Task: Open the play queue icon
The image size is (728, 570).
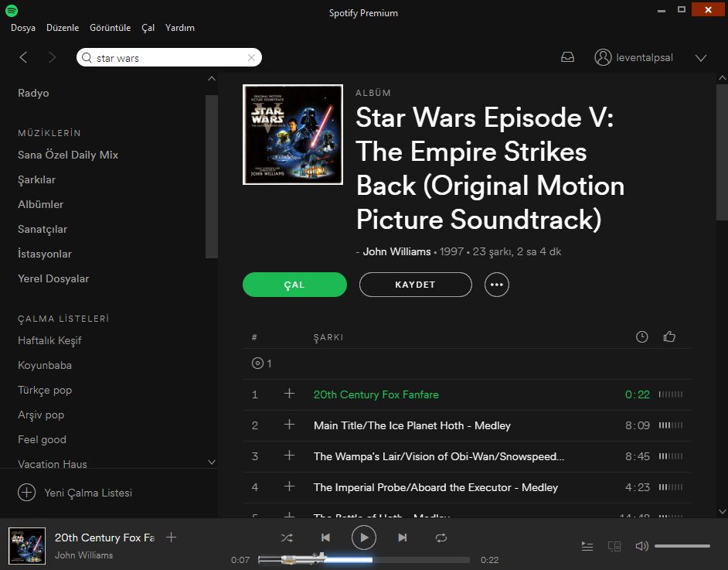Action: (587, 546)
